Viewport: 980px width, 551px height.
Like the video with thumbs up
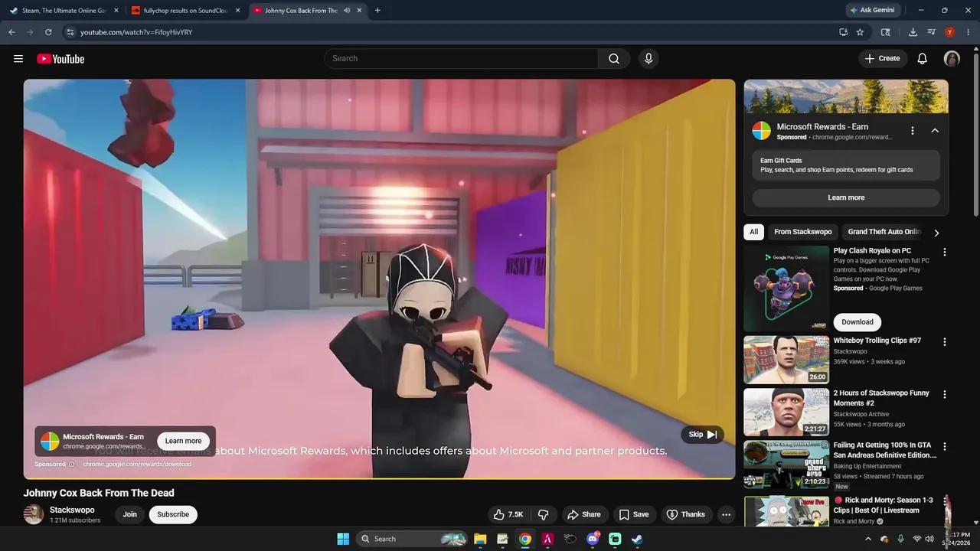508,514
